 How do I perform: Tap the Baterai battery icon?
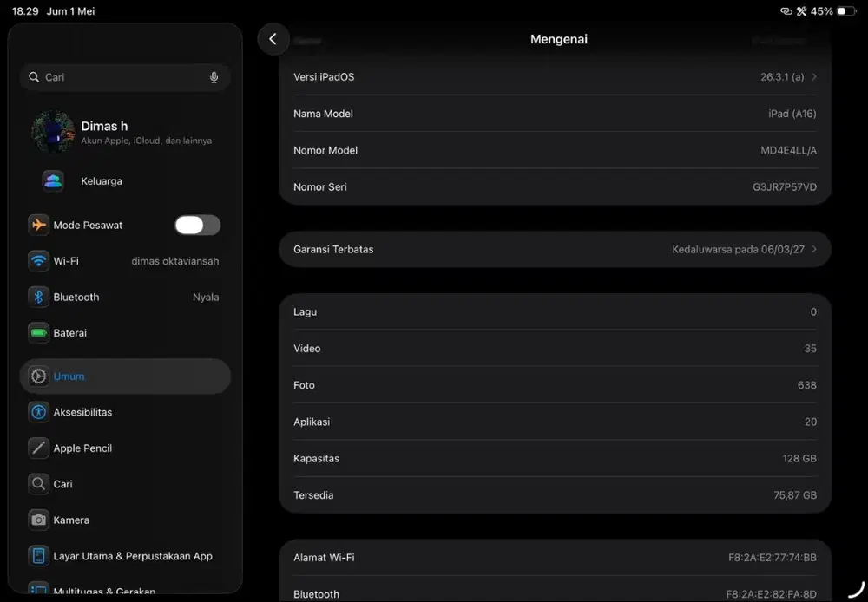(39, 333)
